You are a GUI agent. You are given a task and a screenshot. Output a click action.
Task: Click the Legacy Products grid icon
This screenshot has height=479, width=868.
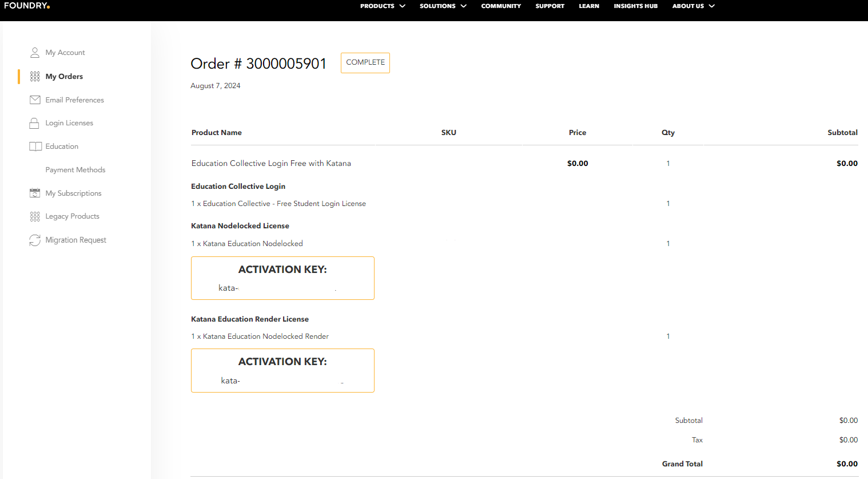(35, 216)
